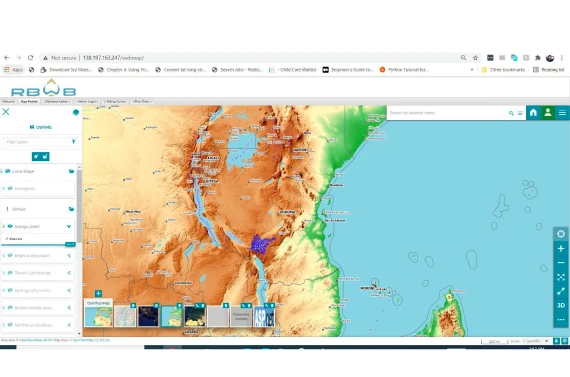This screenshot has height=377, width=570.
Task: Click the circled X button atop map toolbar
Action: [561, 234]
